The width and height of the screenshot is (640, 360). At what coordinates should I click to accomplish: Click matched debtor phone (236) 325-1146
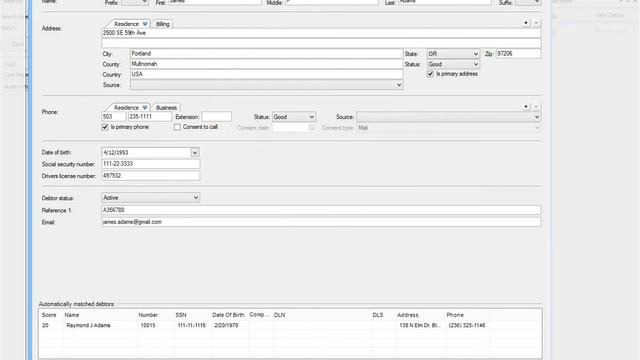[x=467, y=326]
